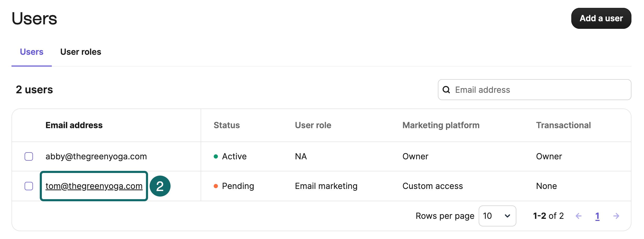Click the Status column header

click(x=227, y=125)
